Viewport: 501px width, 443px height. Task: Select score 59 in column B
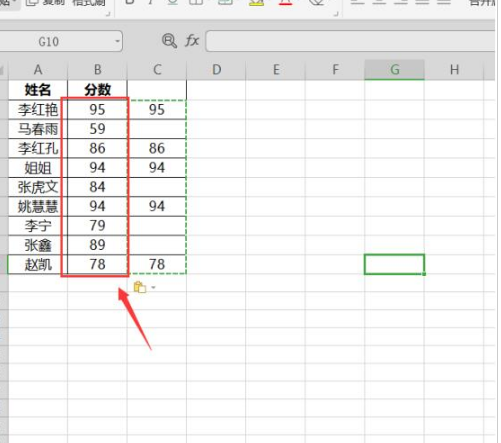(97, 129)
